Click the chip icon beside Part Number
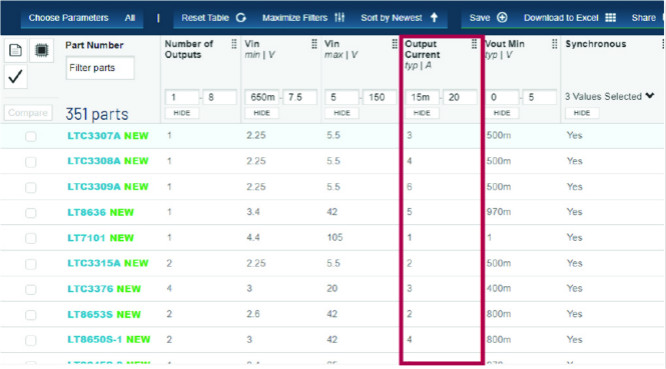 (41, 50)
